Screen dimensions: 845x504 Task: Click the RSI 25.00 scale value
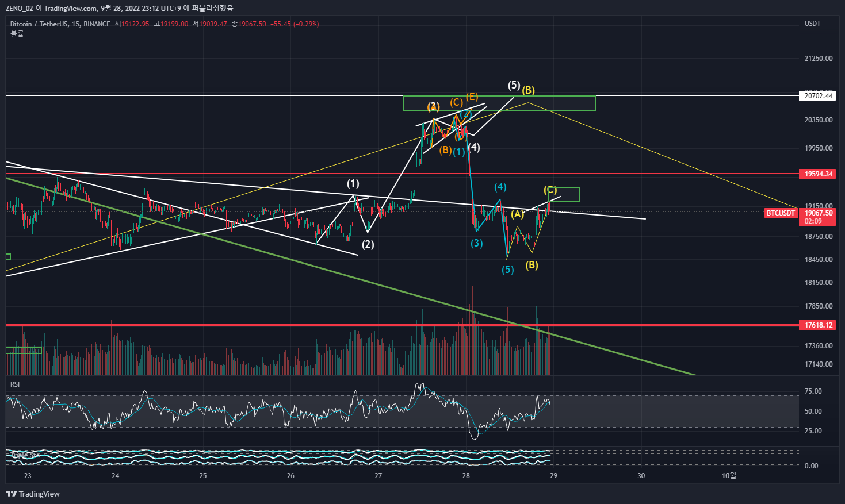click(x=813, y=431)
